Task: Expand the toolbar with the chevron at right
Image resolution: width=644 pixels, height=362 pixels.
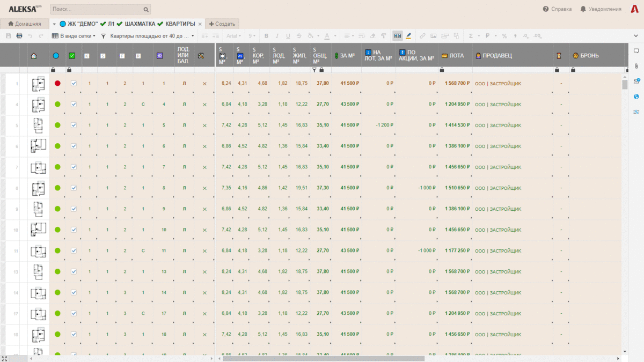Action: [x=636, y=36]
